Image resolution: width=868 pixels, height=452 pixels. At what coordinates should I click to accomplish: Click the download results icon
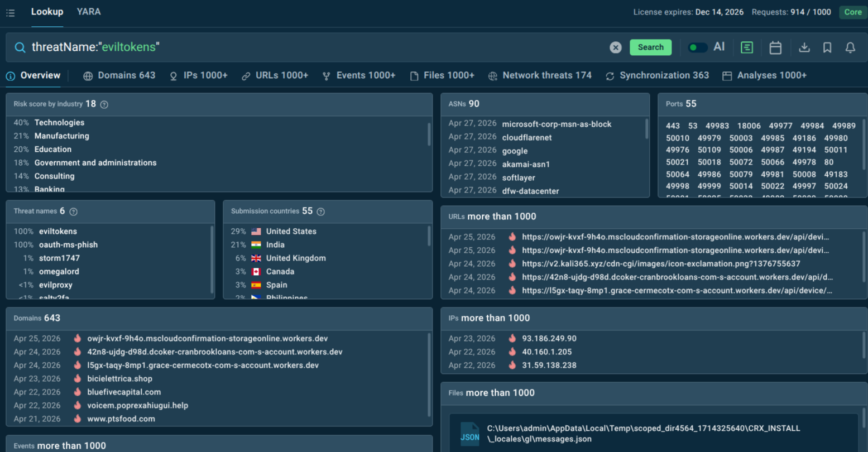coord(804,47)
